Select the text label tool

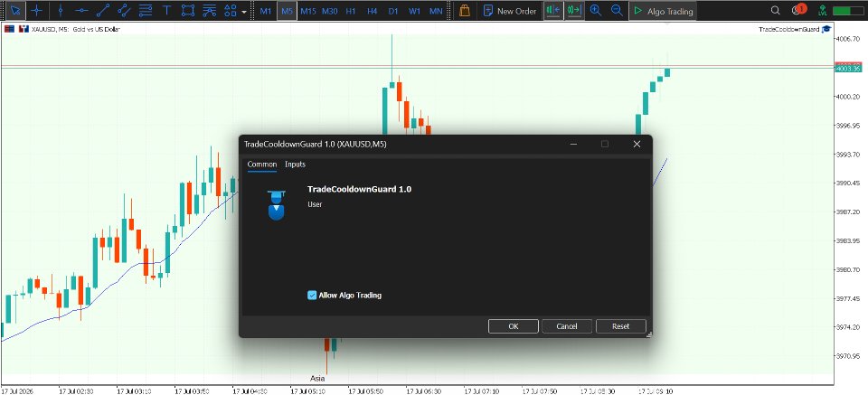coord(166,11)
